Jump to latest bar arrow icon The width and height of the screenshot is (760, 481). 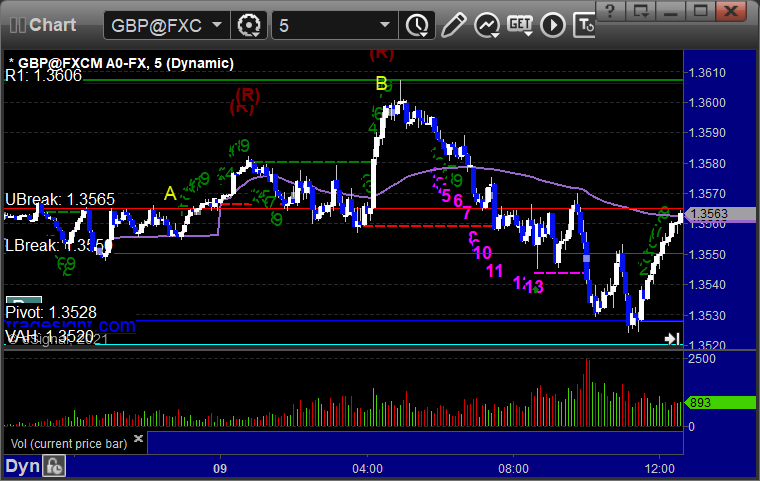[672, 338]
